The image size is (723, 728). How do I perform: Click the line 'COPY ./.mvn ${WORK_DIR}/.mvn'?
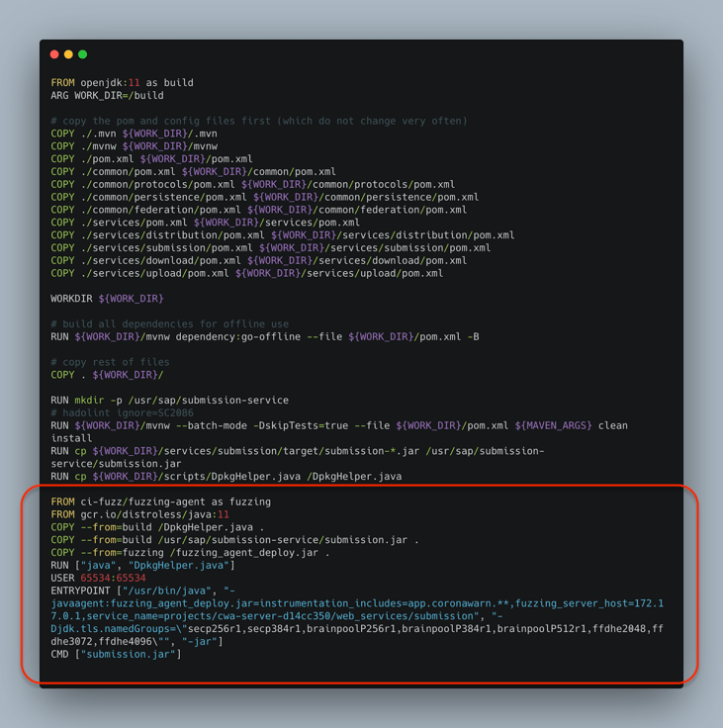(x=134, y=134)
